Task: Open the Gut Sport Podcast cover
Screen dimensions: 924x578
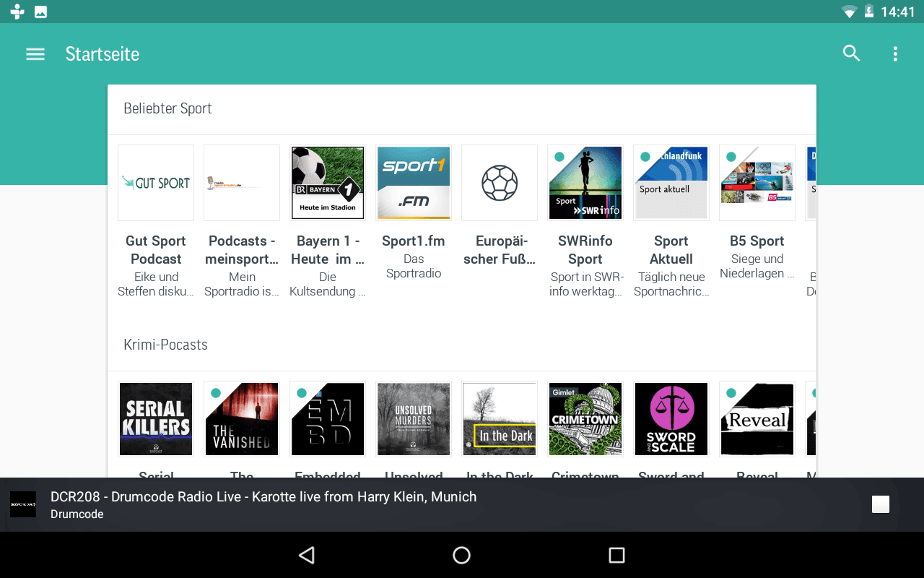Action: point(156,183)
